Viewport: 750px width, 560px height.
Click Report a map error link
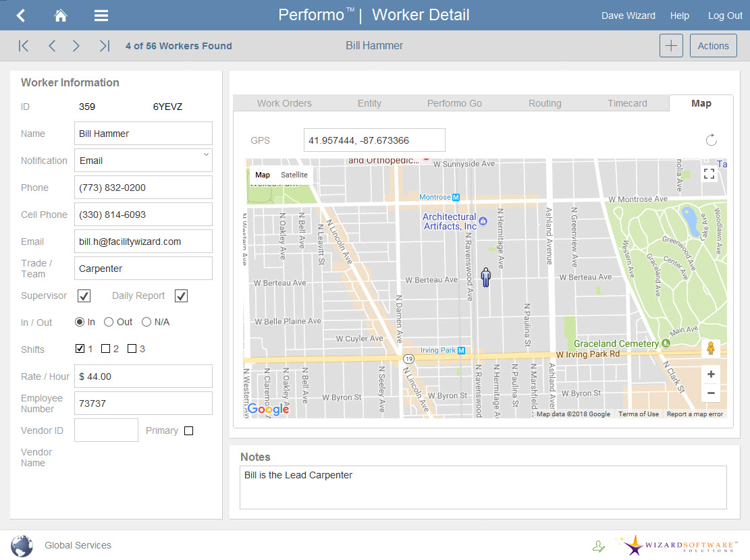695,414
